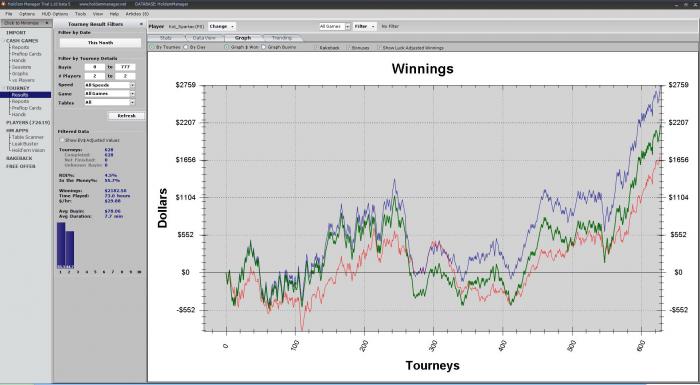Select Tourney Results item
700x385 pixels.
[25, 95]
